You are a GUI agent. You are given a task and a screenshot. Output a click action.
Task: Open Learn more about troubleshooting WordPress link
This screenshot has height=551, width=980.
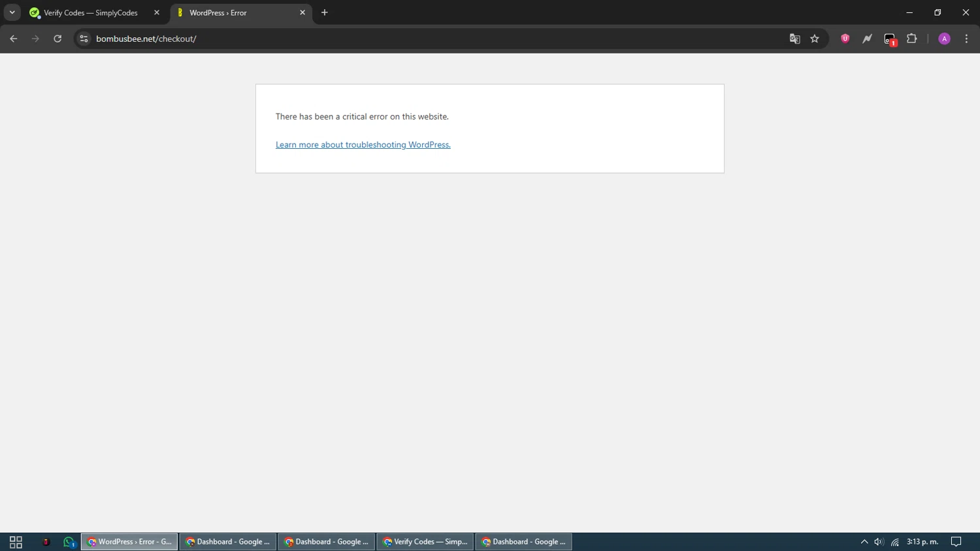point(363,144)
